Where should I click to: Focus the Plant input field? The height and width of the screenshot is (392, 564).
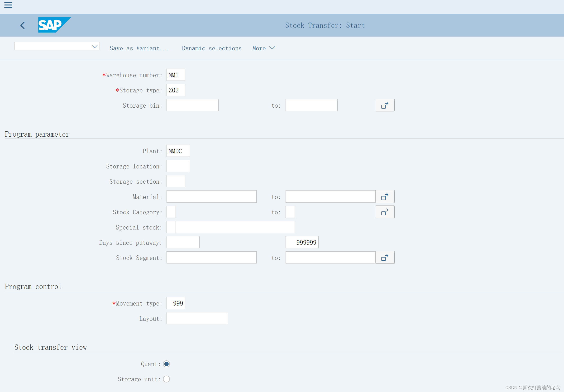pos(178,151)
